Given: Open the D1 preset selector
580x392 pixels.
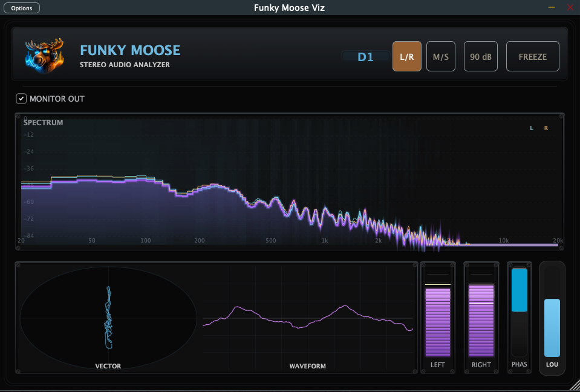Looking at the screenshot, I should click(365, 55).
